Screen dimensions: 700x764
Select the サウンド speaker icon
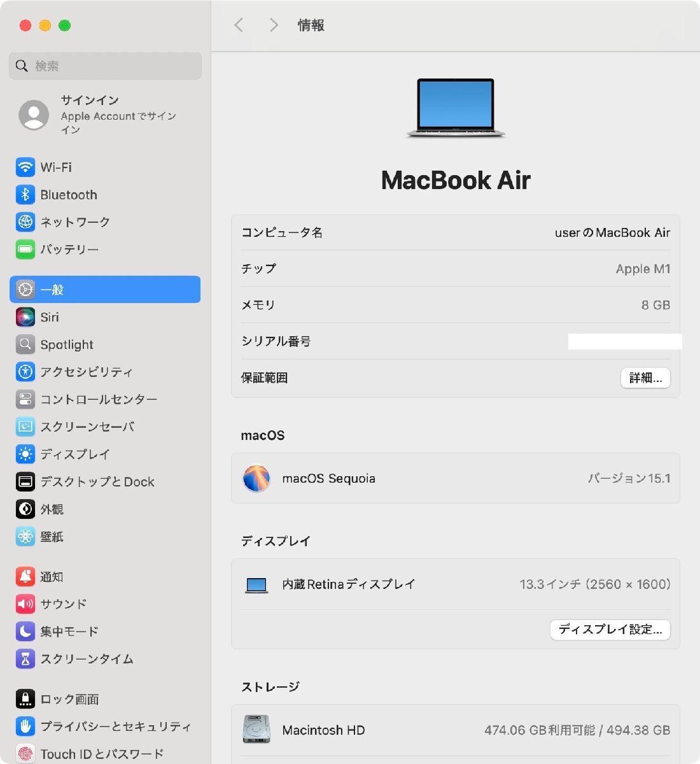pos(25,604)
